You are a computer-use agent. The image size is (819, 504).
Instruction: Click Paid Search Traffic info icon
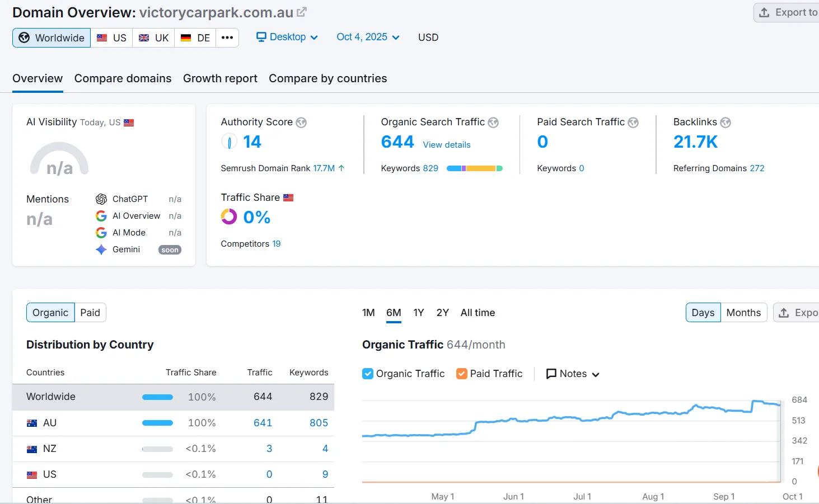[x=633, y=123]
